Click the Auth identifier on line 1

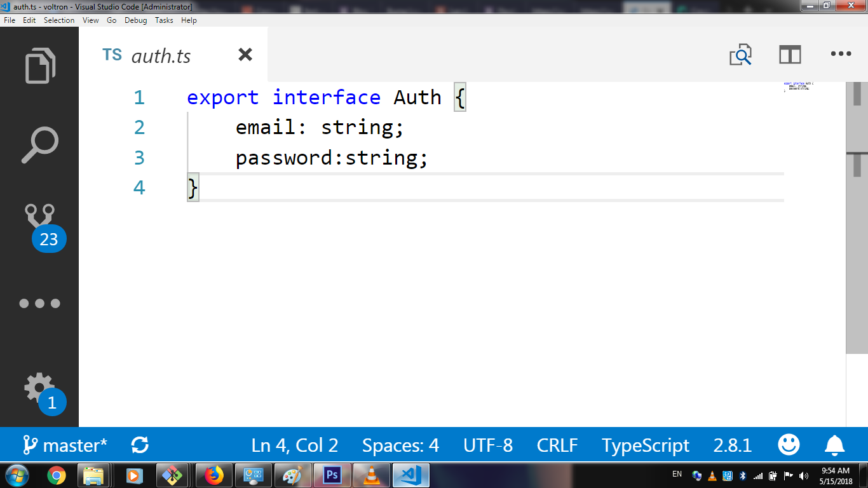click(x=417, y=97)
